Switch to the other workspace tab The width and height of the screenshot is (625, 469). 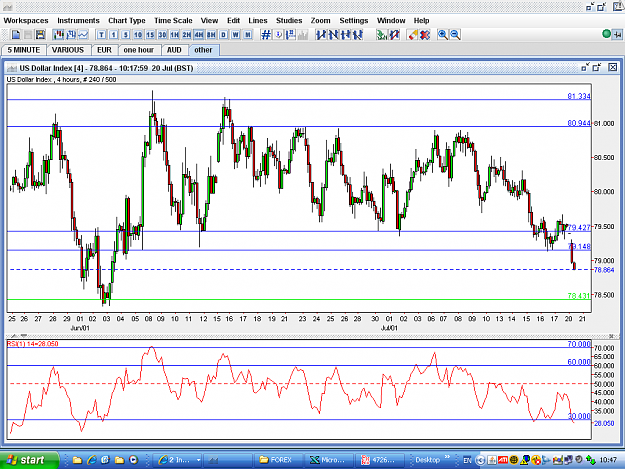(203, 50)
